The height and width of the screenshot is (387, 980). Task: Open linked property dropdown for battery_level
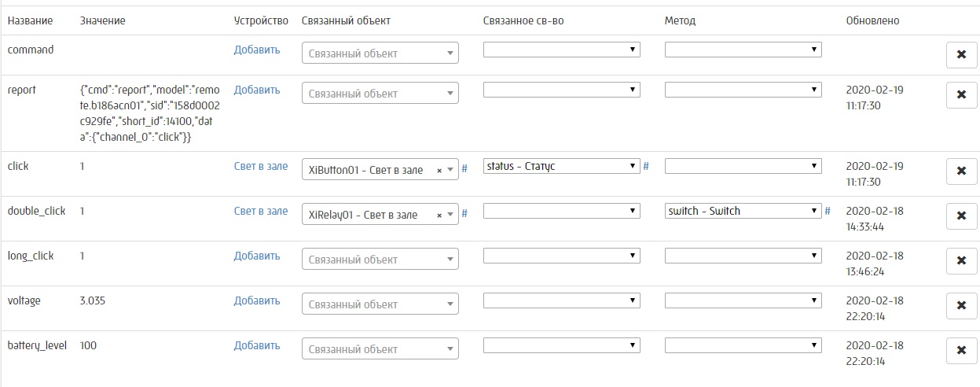561,345
